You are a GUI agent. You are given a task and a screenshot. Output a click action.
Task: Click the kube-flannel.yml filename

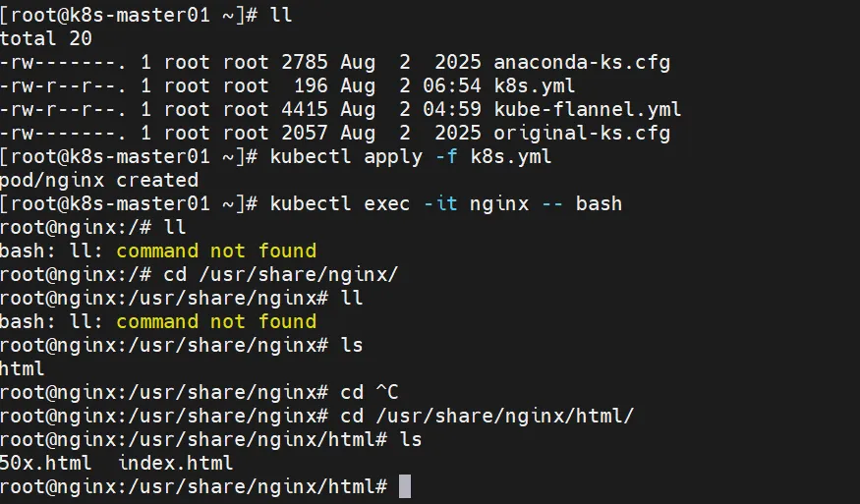(x=588, y=110)
